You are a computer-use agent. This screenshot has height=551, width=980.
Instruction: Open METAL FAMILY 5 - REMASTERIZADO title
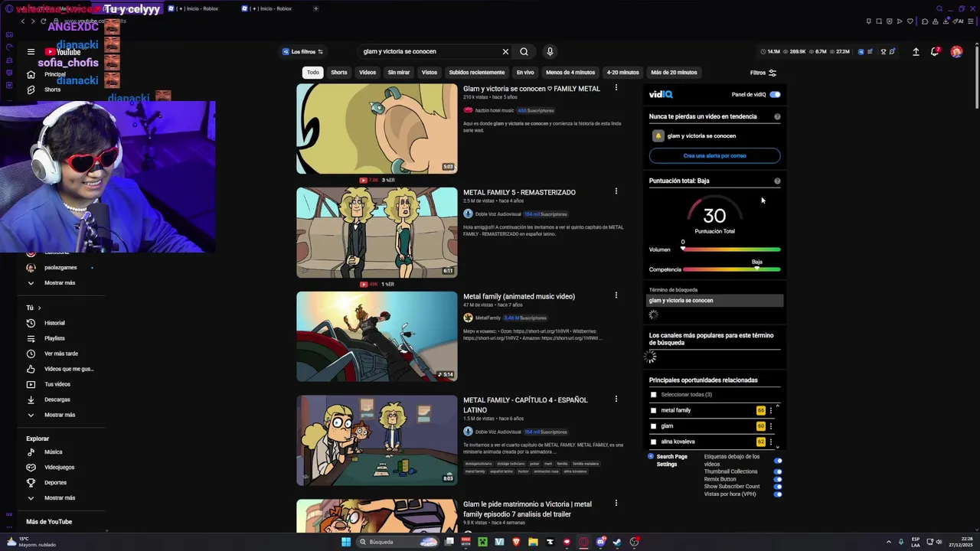519,192
